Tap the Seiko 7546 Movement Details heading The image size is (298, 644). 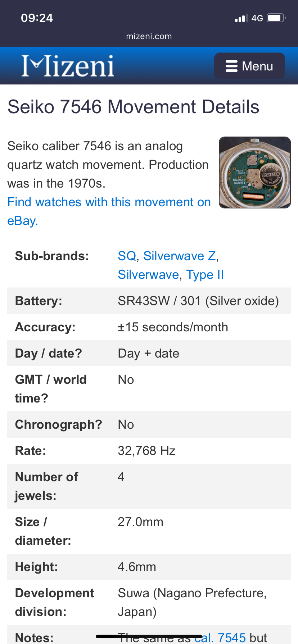133,107
